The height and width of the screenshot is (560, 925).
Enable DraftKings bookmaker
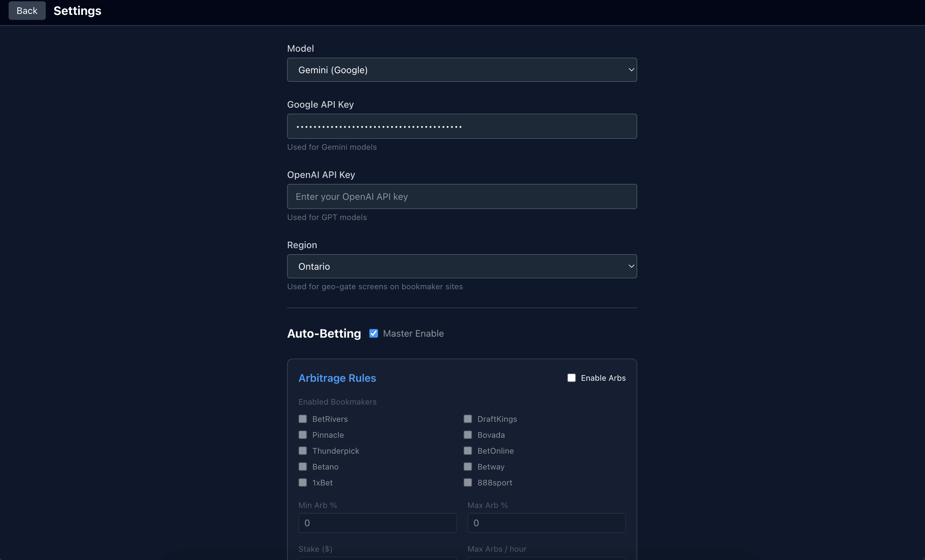point(468,419)
